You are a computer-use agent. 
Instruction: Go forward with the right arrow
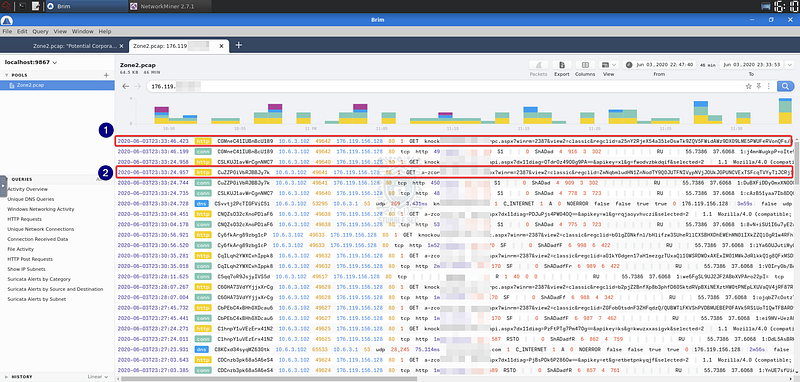(x=137, y=86)
